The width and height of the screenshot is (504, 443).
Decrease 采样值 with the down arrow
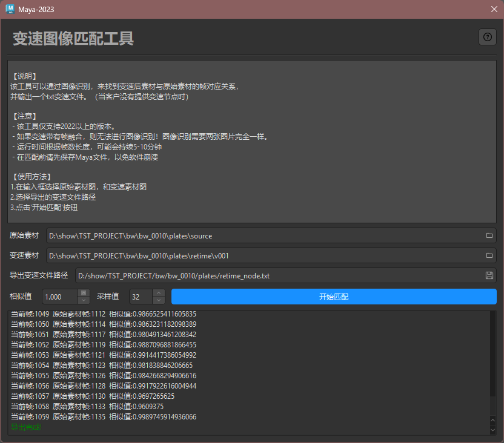point(159,300)
